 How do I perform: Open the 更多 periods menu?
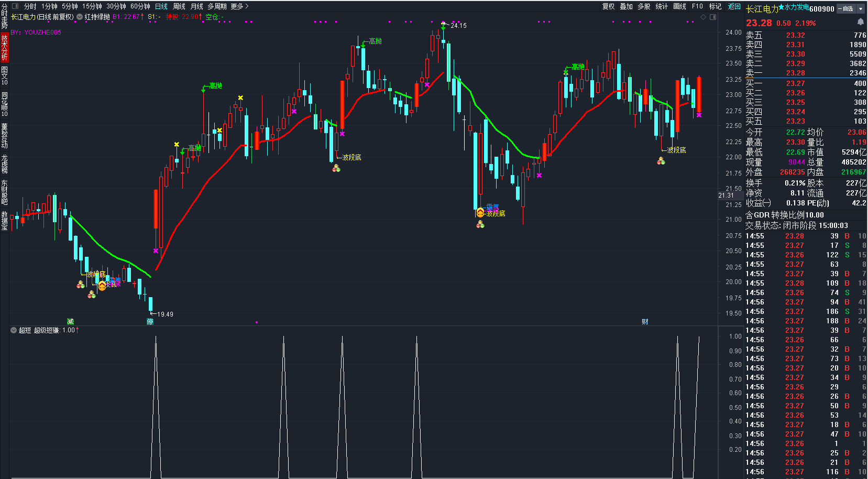[x=239, y=6]
